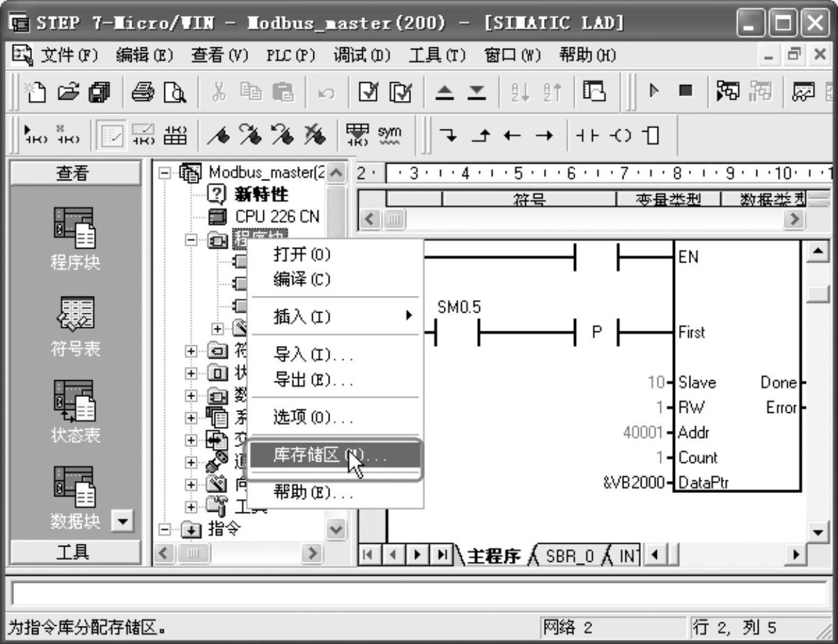
Task: Open the 编辑(E) menu
Action: click(144, 55)
